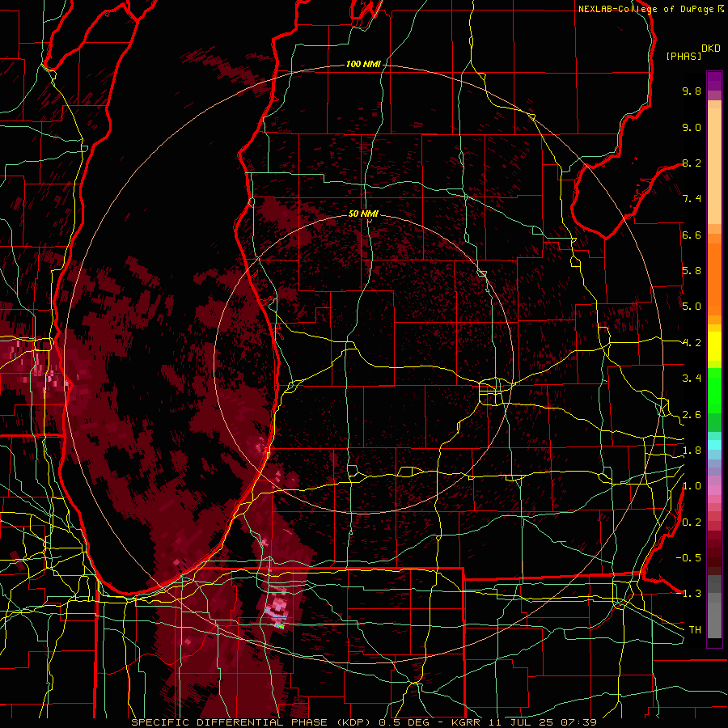Viewport: 728px width, 728px height.
Task: Click the 4.2 value on color scale
Action: [692, 343]
